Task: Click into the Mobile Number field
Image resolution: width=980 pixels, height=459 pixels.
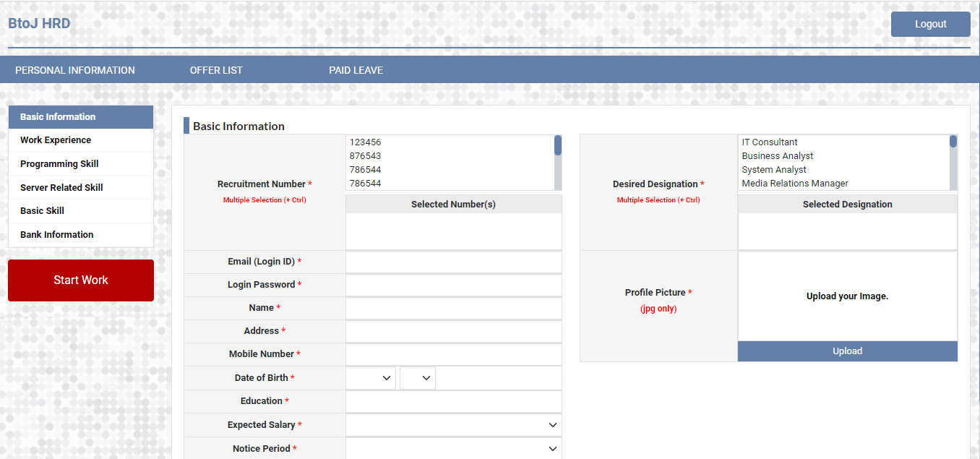Action: pyautogui.click(x=453, y=354)
